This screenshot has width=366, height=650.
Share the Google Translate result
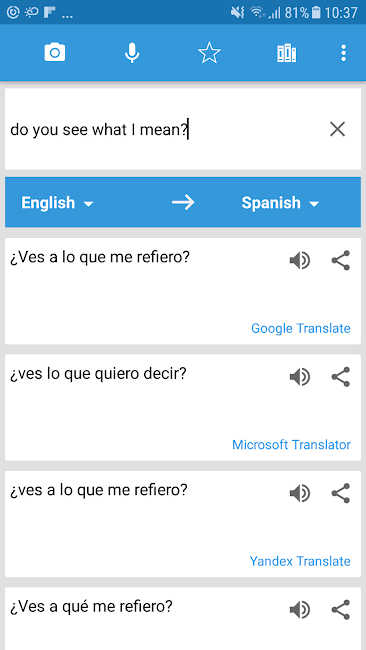coord(341,261)
